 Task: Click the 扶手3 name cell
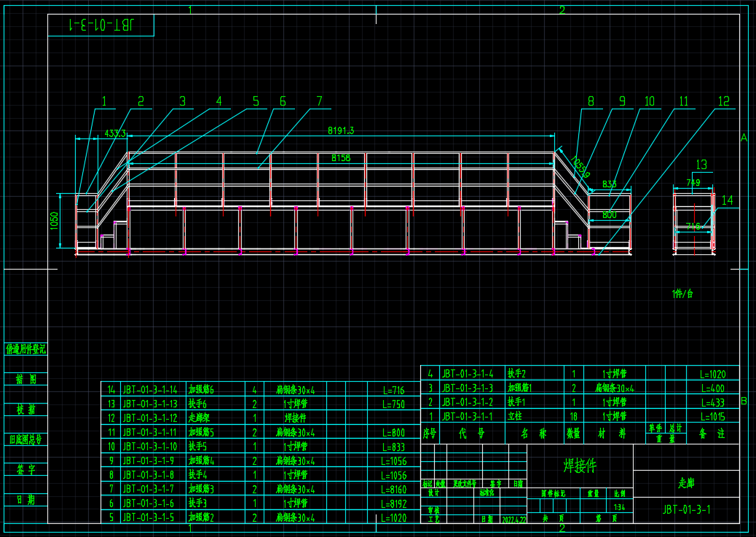click(197, 503)
